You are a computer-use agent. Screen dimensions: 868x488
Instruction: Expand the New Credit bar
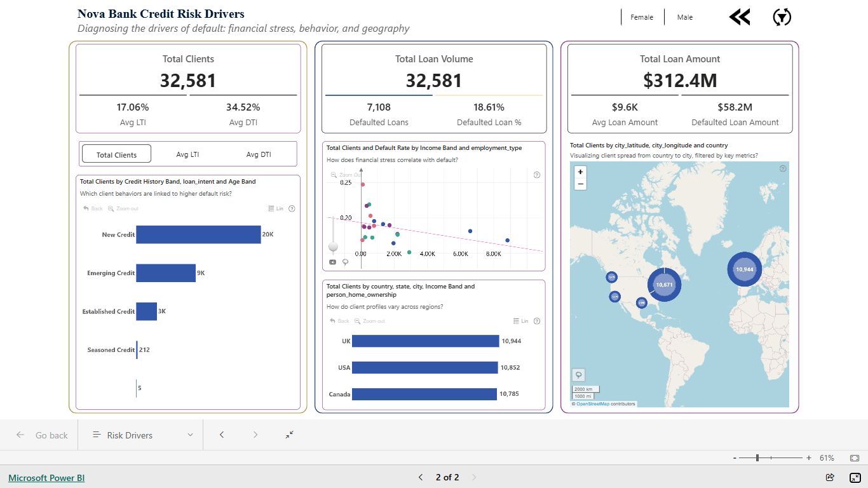[x=198, y=234]
